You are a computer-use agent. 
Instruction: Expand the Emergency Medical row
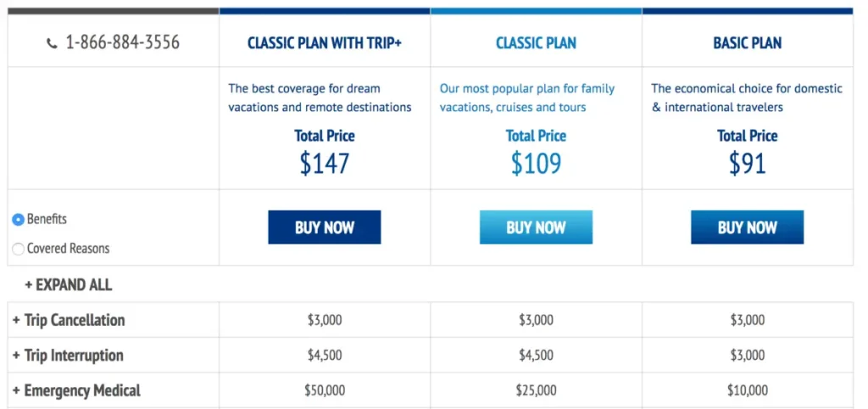(76, 390)
